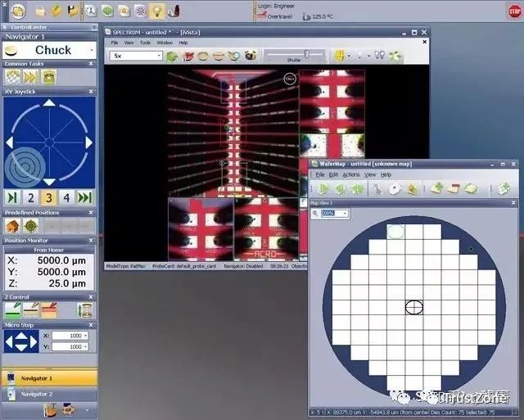Image resolution: width=524 pixels, height=420 pixels.
Task: Toggle the light bulb illumination icon
Action: pyautogui.click(x=156, y=11)
